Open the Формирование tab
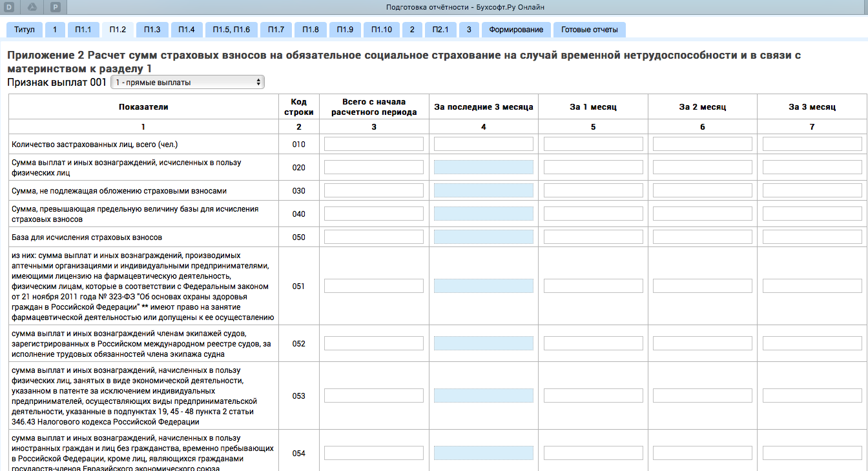868x471 pixels. [516, 30]
